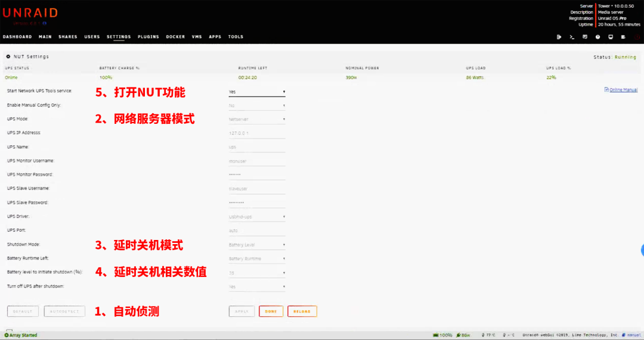The height and width of the screenshot is (340, 644).
Task: Click the red alert power icon
Action: pyautogui.click(x=637, y=37)
